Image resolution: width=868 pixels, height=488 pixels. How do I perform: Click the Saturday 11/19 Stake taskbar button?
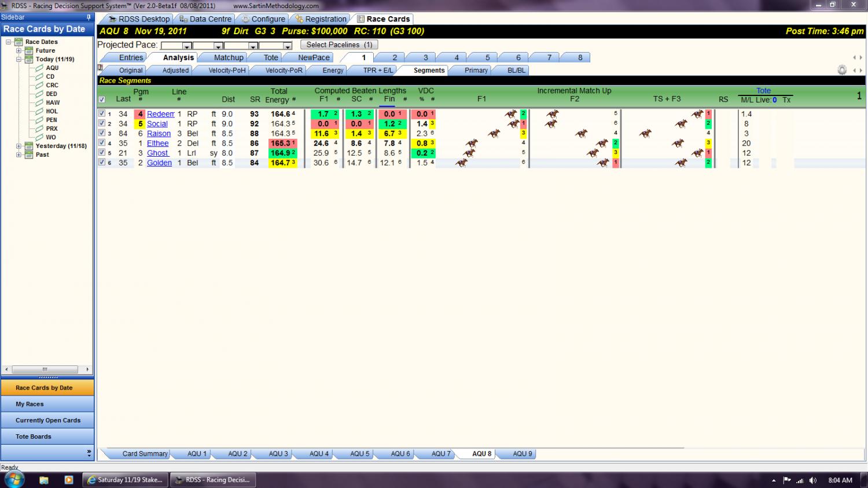126,480
